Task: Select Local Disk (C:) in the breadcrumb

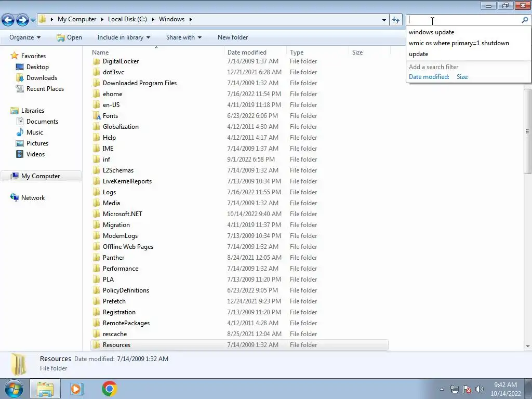Action: point(127,19)
